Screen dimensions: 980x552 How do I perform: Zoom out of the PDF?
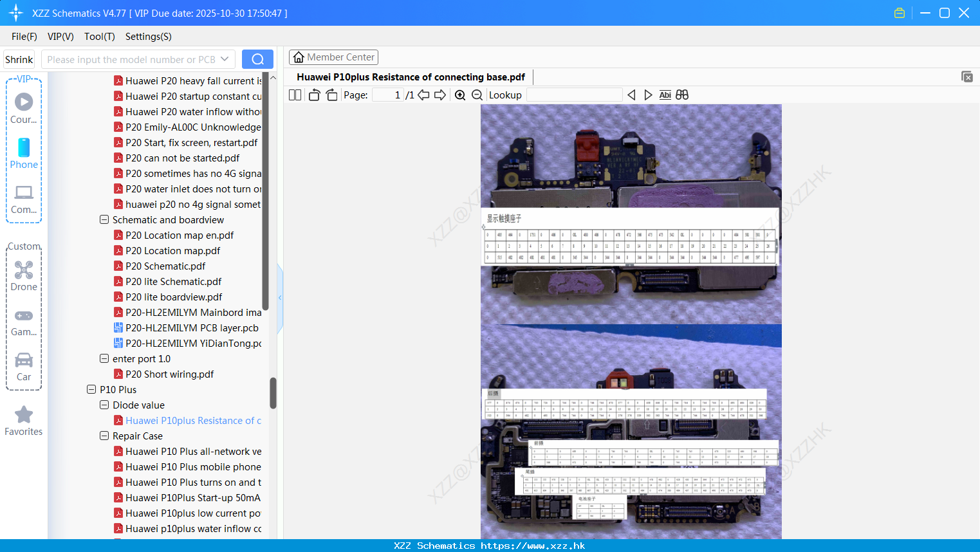click(x=477, y=95)
